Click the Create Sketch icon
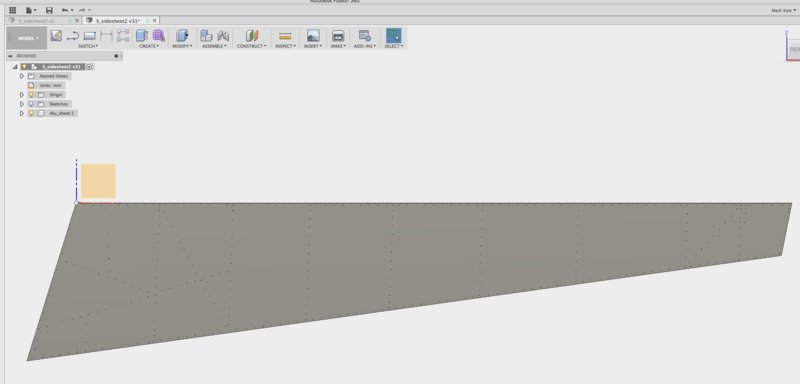Viewport: 800px width, 384px height. [x=56, y=35]
